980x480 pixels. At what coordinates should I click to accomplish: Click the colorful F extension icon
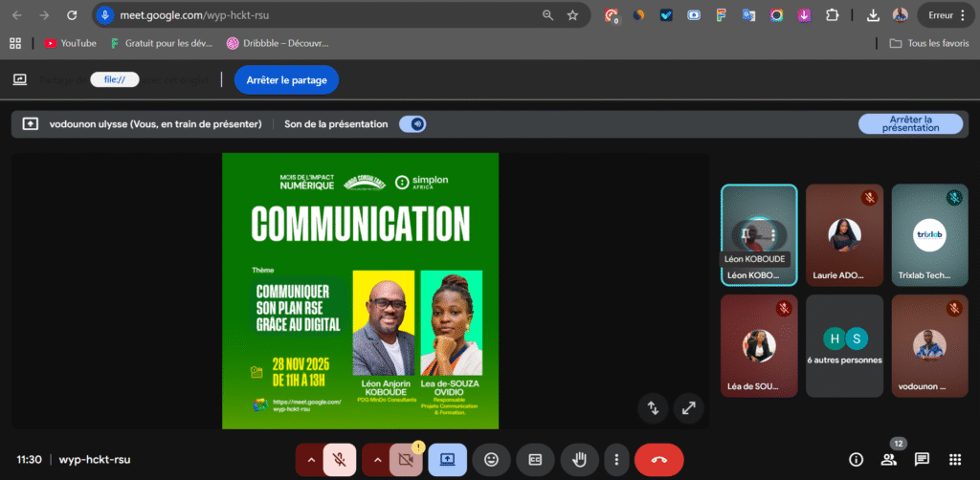tap(721, 15)
